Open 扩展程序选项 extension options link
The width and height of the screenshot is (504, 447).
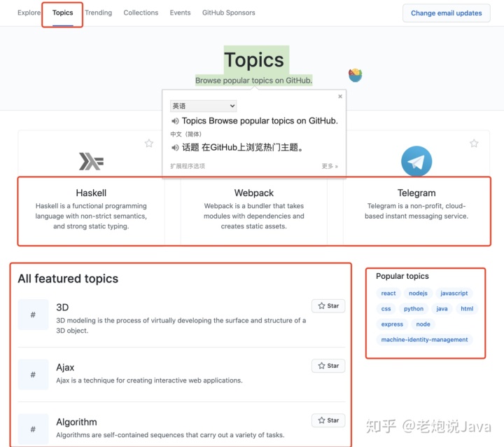coord(188,166)
